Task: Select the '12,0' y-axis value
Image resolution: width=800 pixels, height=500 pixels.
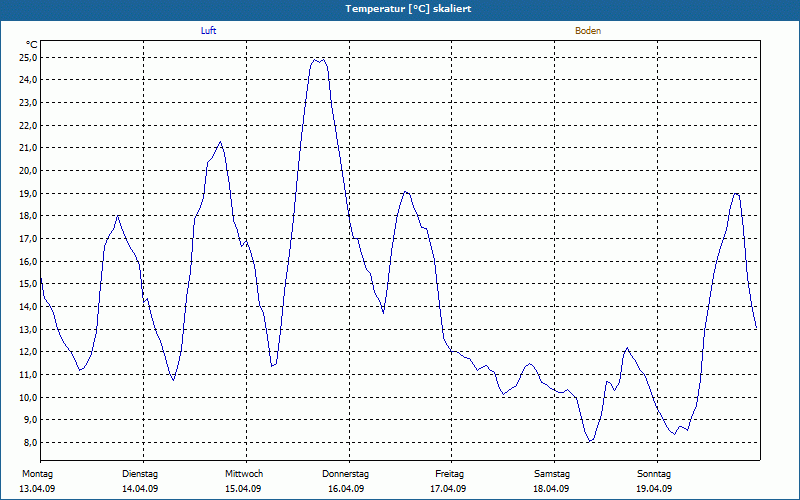Action: 28,352
